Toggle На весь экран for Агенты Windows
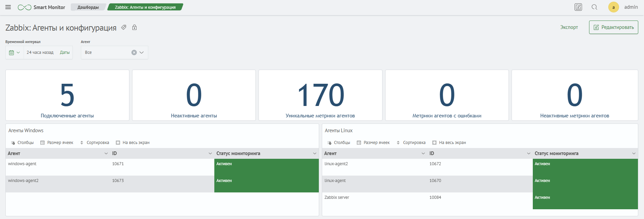Screen dimensions: 644x219 (x=133, y=143)
